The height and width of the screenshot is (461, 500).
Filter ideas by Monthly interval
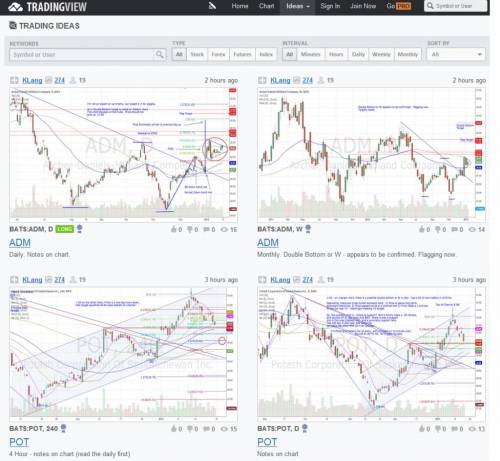pyautogui.click(x=408, y=54)
